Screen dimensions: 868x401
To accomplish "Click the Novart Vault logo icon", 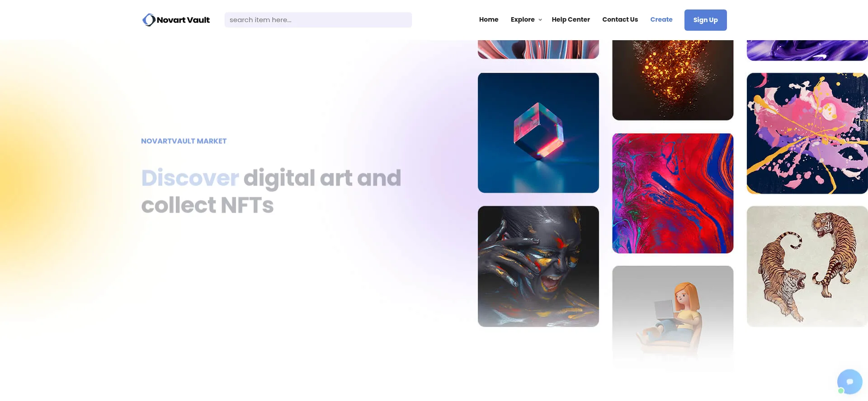I will pyautogui.click(x=149, y=20).
